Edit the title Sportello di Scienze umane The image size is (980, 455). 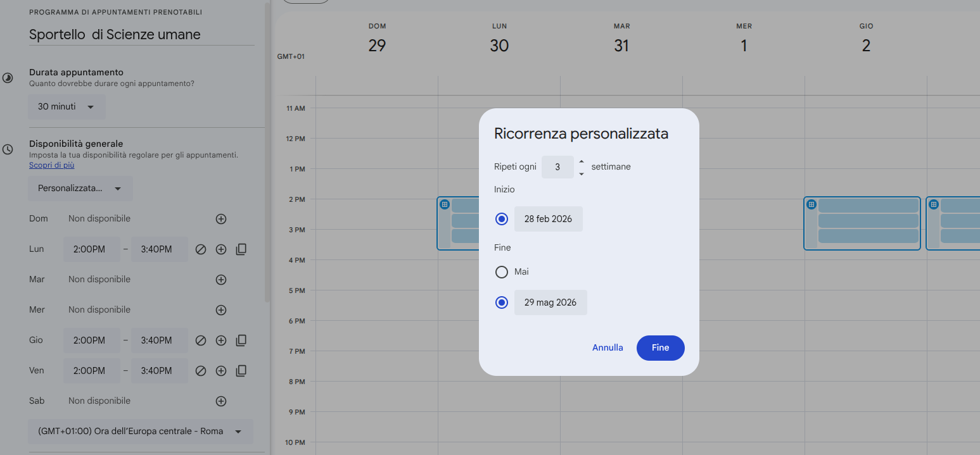[142, 35]
